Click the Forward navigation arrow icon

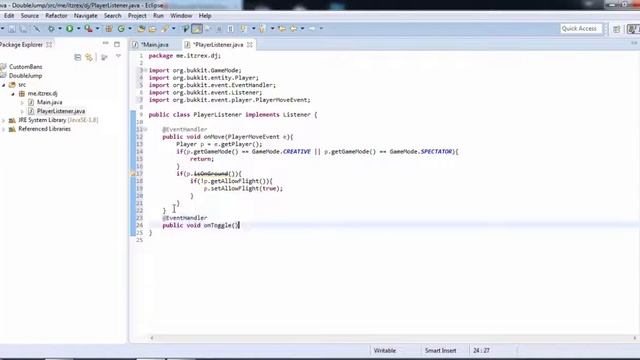312,29
